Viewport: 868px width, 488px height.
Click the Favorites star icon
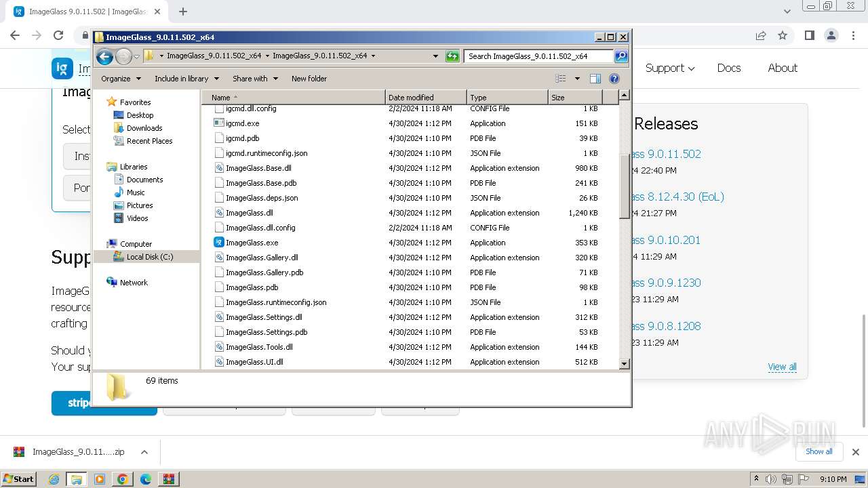click(x=112, y=102)
